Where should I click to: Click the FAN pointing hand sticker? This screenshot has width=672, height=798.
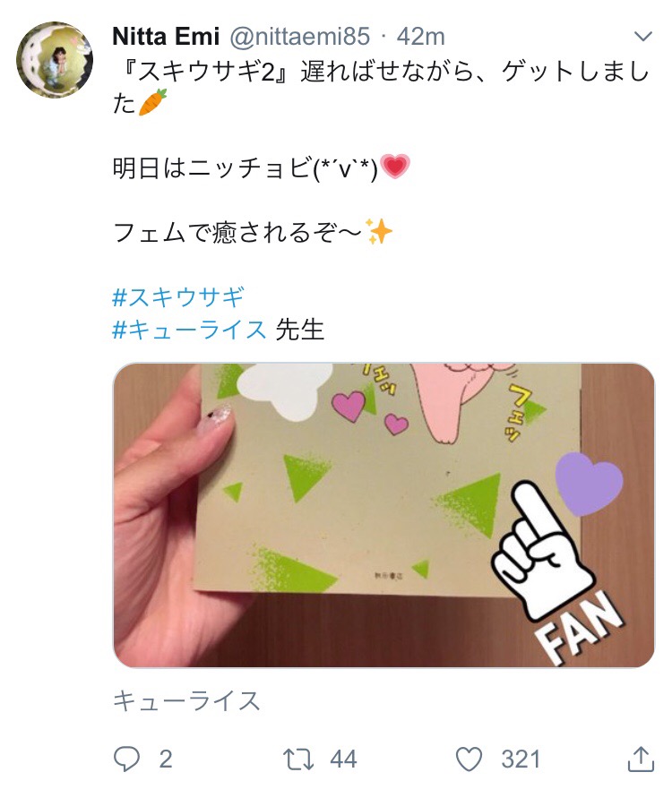point(555,571)
